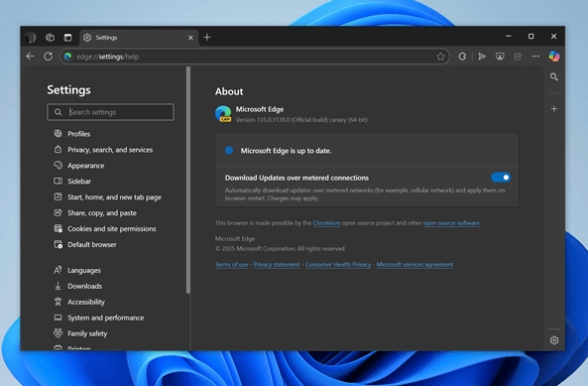Image resolution: width=588 pixels, height=386 pixels.
Task: Open the workspaces icon in title bar
Action: pyautogui.click(x=50, y=38)
